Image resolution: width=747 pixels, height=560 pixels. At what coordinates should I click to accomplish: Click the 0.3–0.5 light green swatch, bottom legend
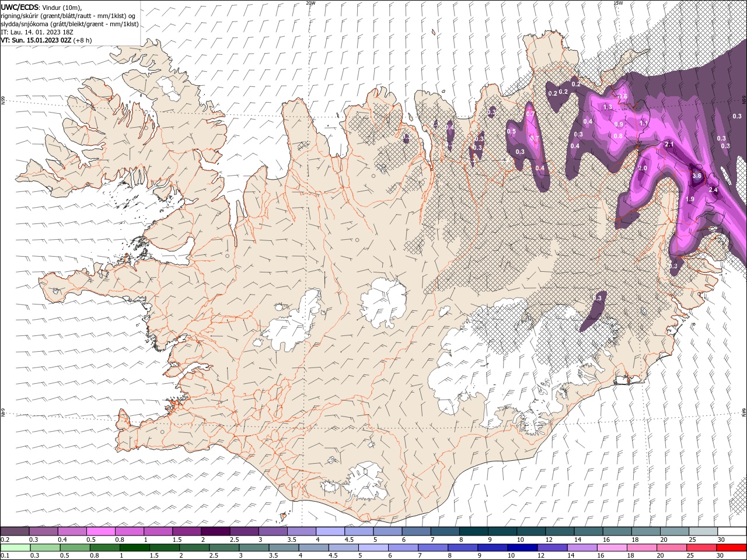(x=46, y=547)
